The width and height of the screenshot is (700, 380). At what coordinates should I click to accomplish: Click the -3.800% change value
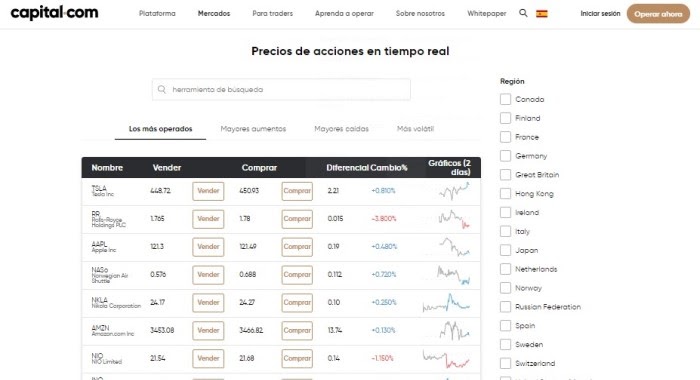384,219
